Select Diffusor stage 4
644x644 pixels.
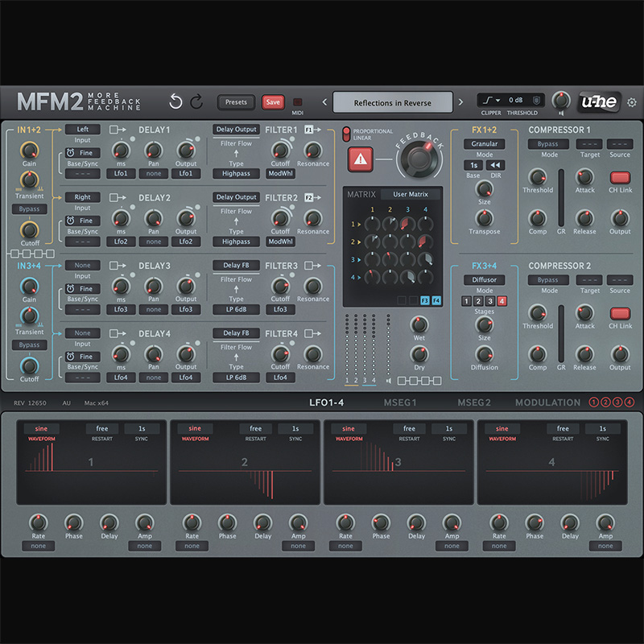coord(502,301)
